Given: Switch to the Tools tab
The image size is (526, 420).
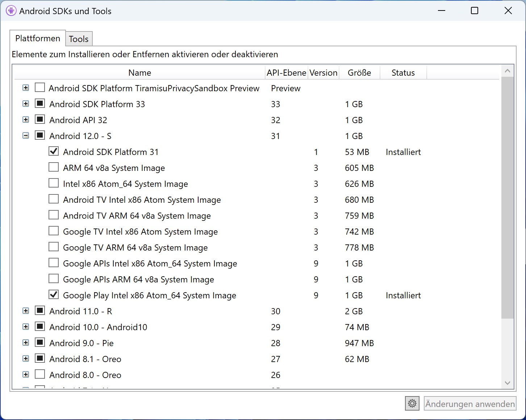Looking at the screenshot, I should tap(79, 39).
